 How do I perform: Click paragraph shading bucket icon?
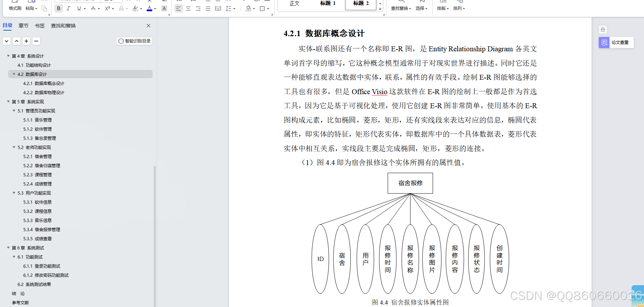tap(248, 8)
